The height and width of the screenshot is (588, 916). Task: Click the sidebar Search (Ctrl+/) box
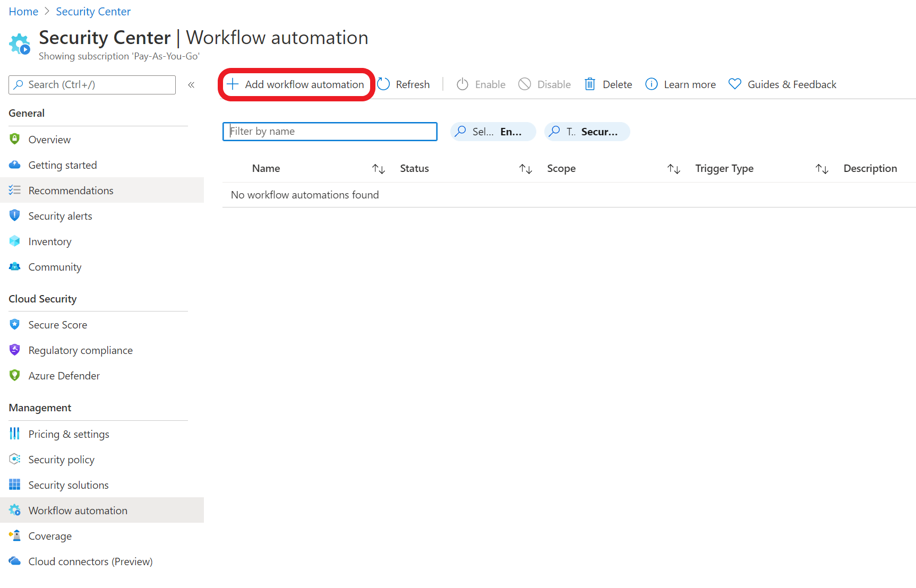coord(92,85)
